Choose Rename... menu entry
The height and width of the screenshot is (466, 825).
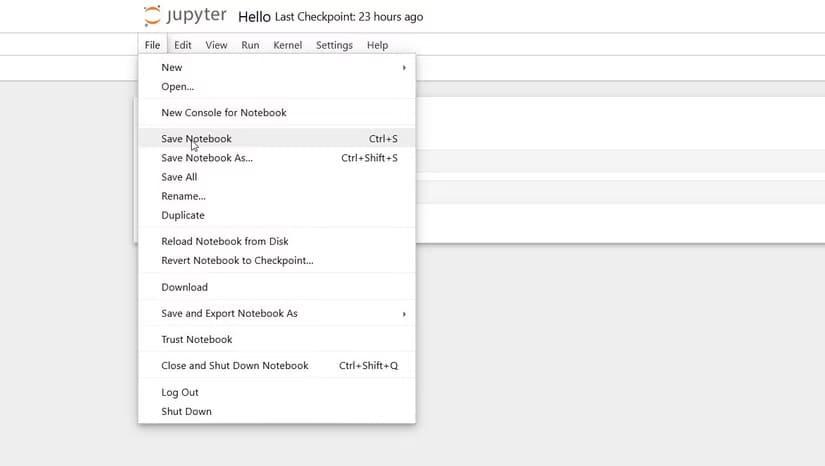click(x=183, y=196)
